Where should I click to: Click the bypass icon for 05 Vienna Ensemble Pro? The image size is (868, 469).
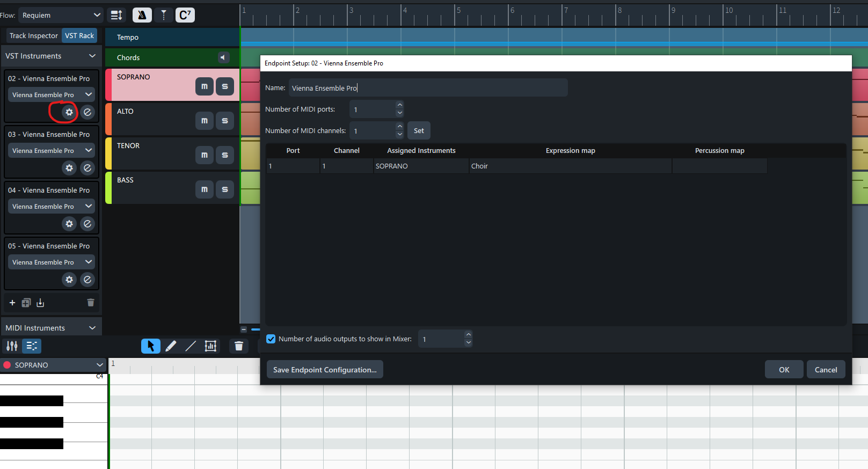pos(87,280)
